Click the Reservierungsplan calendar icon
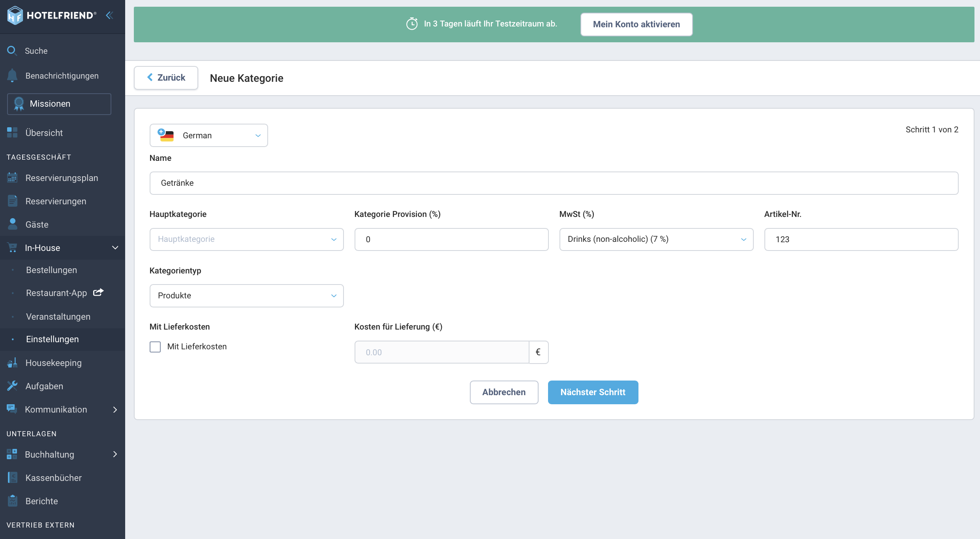This screenshot has height=539, width=980. coord(12,178)
